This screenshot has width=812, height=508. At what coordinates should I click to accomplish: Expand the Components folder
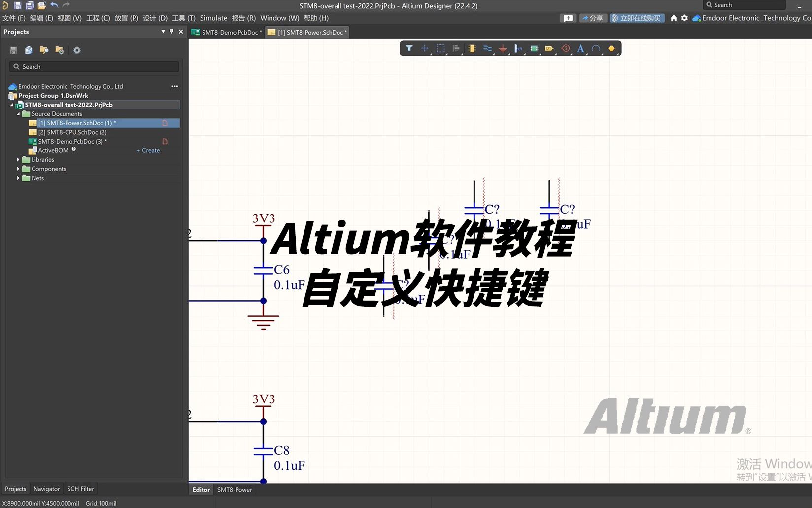18,169
